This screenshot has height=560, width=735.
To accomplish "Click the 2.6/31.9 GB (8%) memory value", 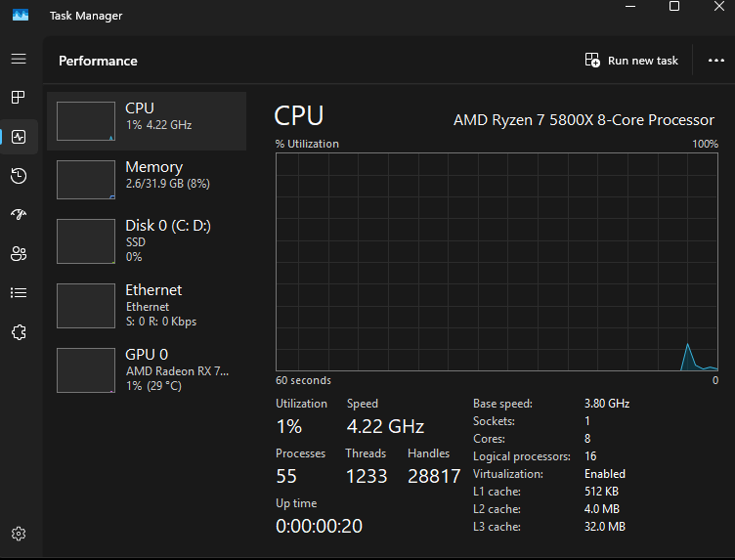I will [x=167, y=184].
